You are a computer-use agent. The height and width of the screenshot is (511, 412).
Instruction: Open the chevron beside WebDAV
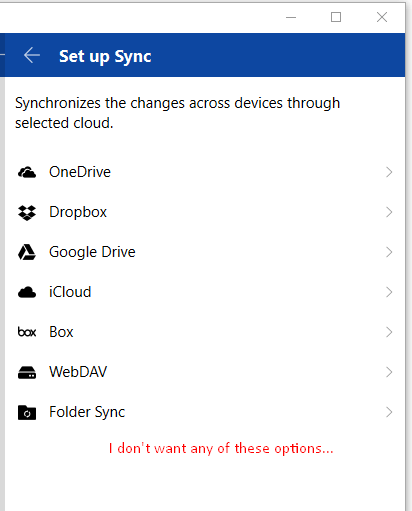click(389, 372)
